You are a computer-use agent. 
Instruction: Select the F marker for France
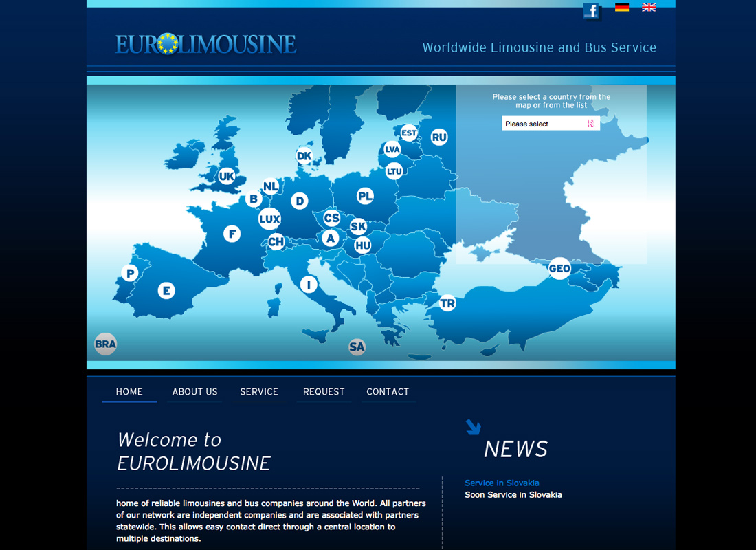[232, 234]
